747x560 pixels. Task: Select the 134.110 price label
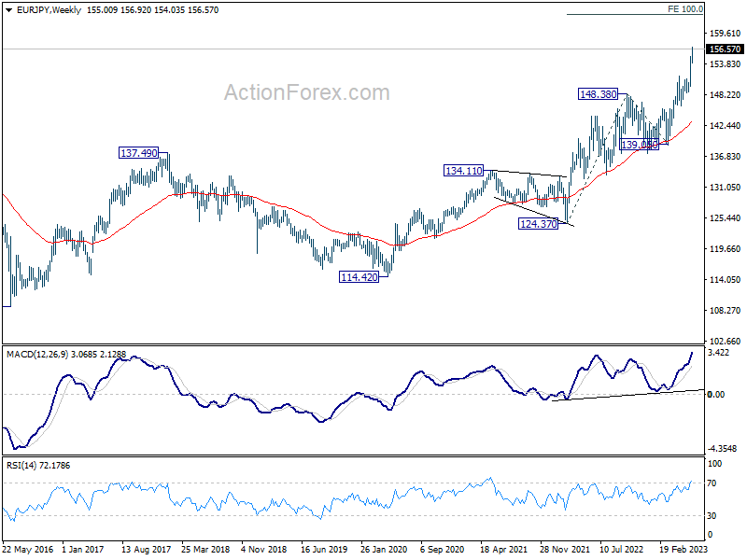463,171
